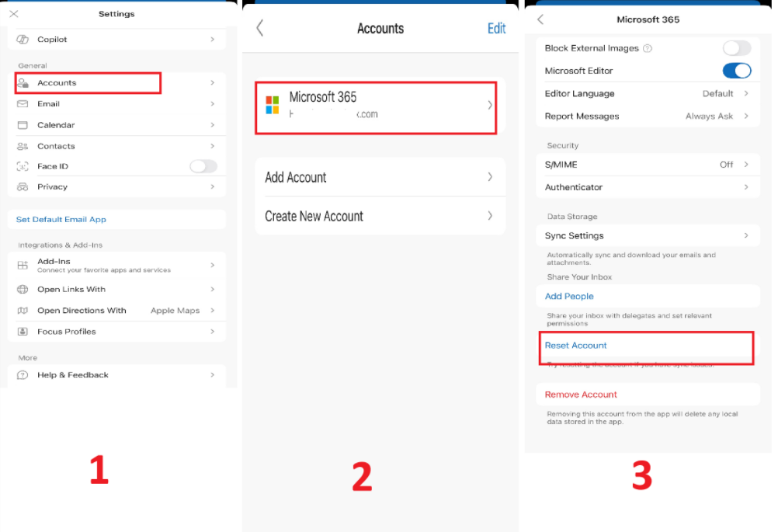Click the Editor Language label
Image resolution: width=778 pixels, height=532 pixels.
click(x=579, y=93)
